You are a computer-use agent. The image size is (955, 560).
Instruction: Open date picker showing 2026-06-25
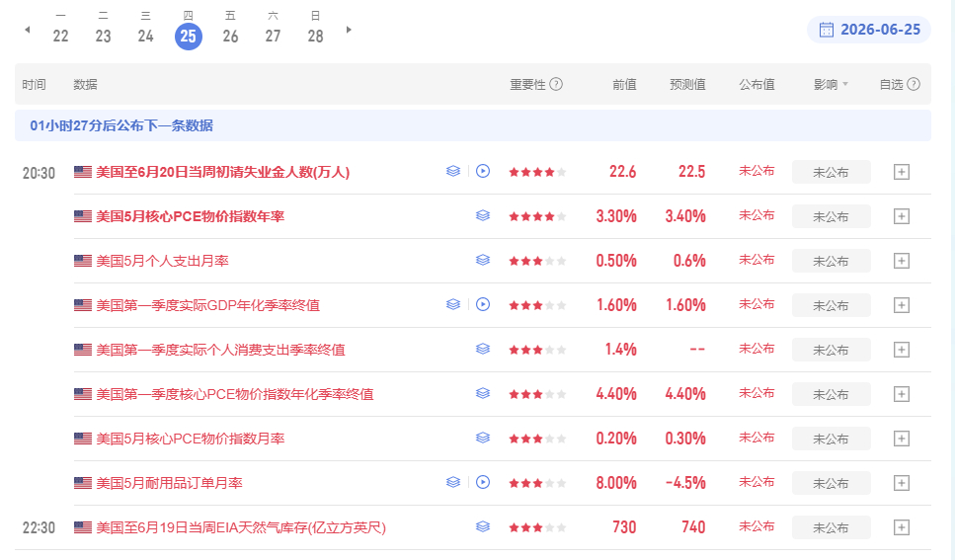click(869, 30)
